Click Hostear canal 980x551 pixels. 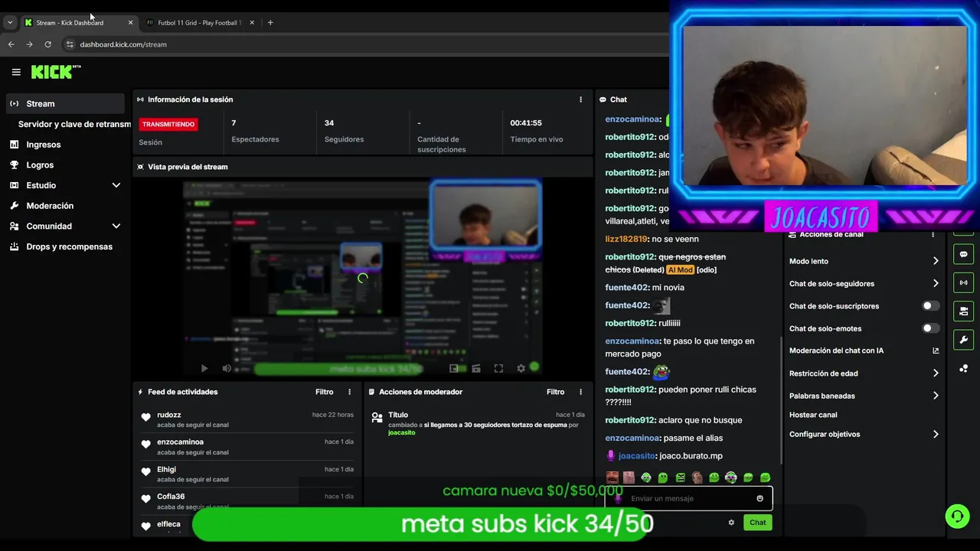[x=813, y=415]
